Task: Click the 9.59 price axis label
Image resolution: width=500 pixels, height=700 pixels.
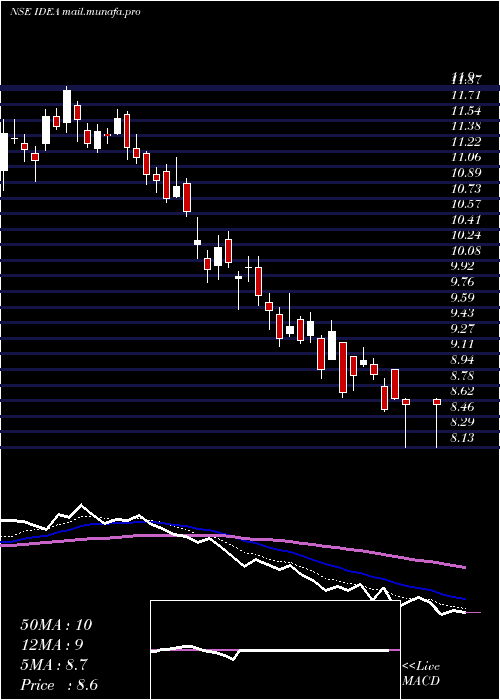Action: click(x=463, y=297)
